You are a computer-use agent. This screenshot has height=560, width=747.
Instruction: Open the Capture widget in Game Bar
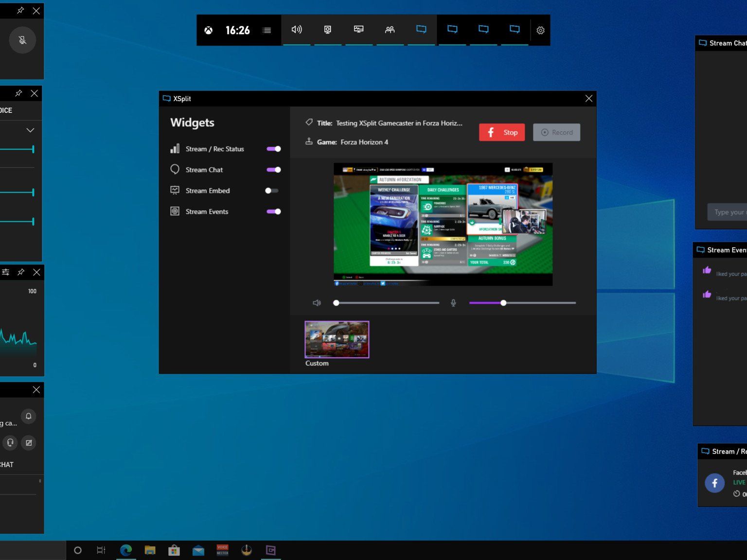tap(328, 30)
